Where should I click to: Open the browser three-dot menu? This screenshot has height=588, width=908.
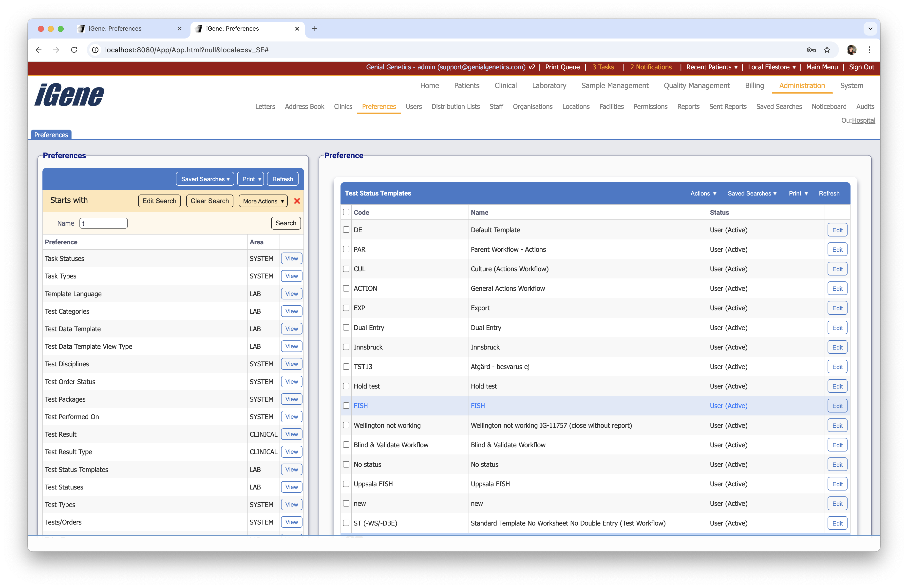coord(870,50)
